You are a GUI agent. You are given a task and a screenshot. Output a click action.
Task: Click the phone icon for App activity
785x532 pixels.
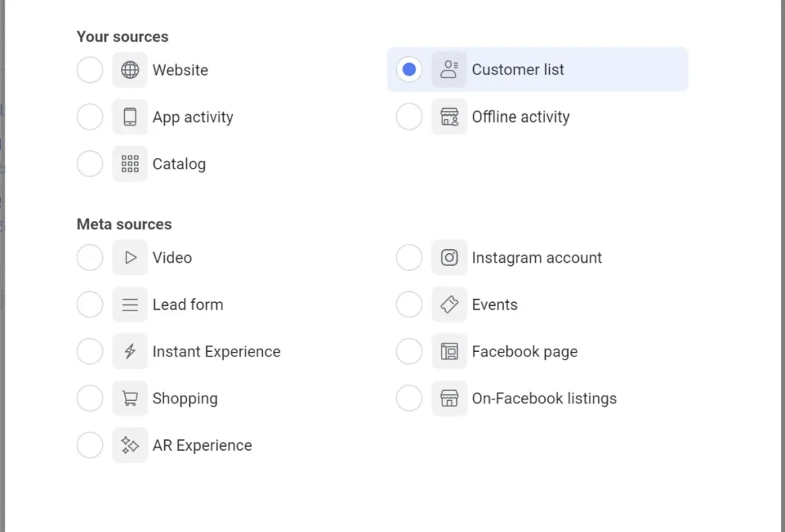pyautogui.click(x=130, y=117)
